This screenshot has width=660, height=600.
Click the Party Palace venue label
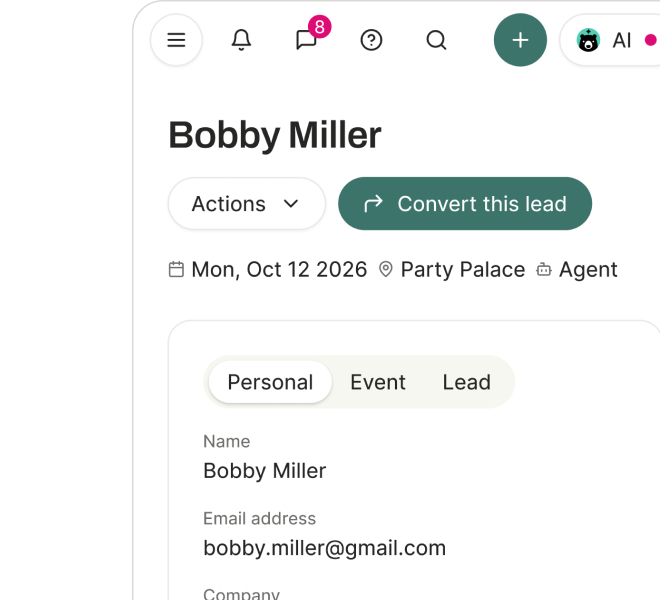(x=463, y=269)
